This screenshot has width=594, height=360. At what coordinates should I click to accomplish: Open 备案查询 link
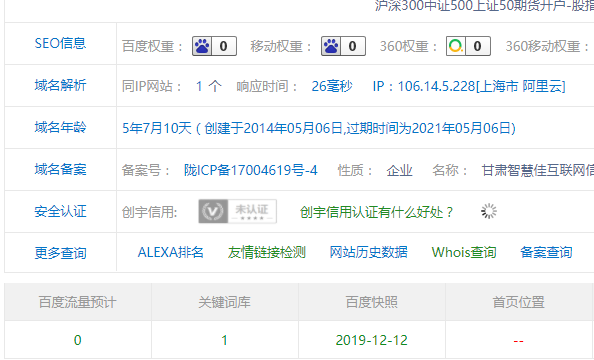point(546,252)
